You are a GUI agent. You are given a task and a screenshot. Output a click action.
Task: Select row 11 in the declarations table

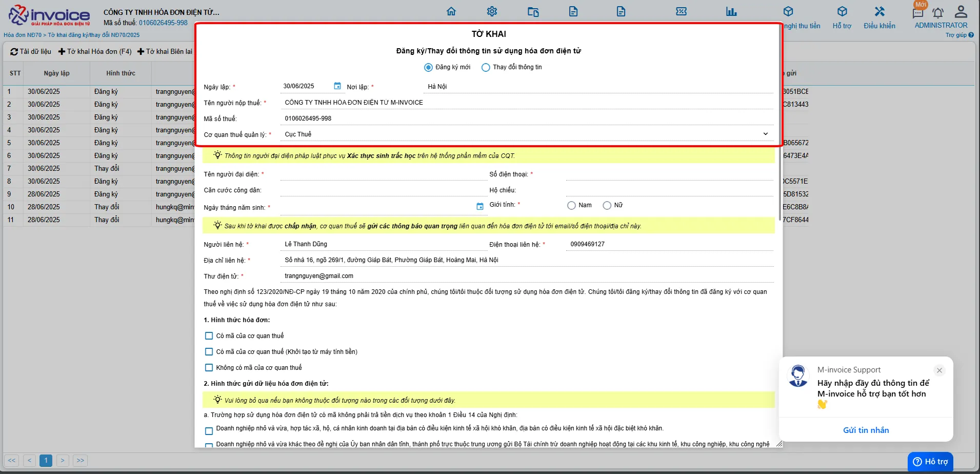click(99, 220)
